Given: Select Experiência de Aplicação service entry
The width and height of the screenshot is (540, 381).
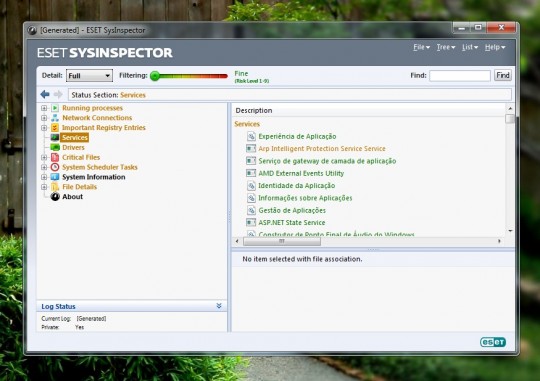Looking at the screenshot, I should click(297, 136).
